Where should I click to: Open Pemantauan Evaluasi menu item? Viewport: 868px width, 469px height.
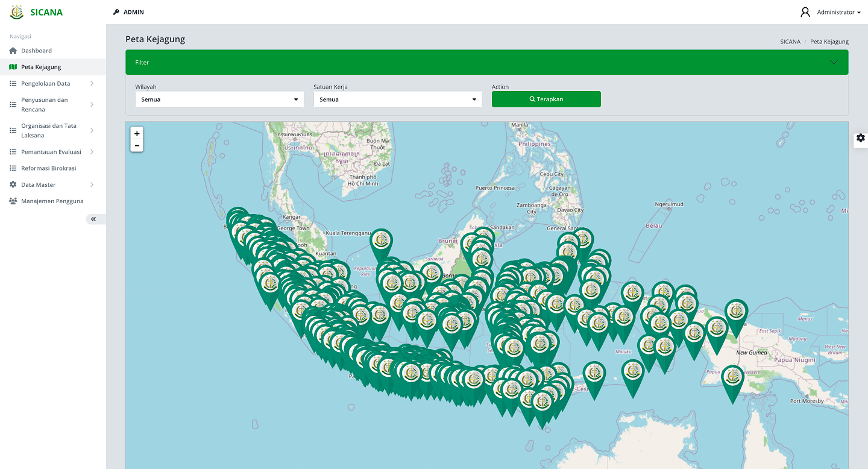pyautogui.click(x=53, y=152)
